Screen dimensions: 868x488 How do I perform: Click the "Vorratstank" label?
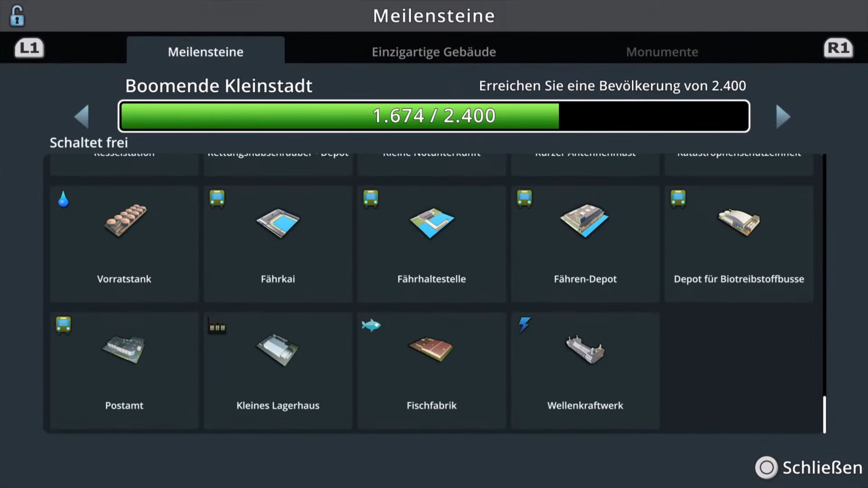coord(124,279)
